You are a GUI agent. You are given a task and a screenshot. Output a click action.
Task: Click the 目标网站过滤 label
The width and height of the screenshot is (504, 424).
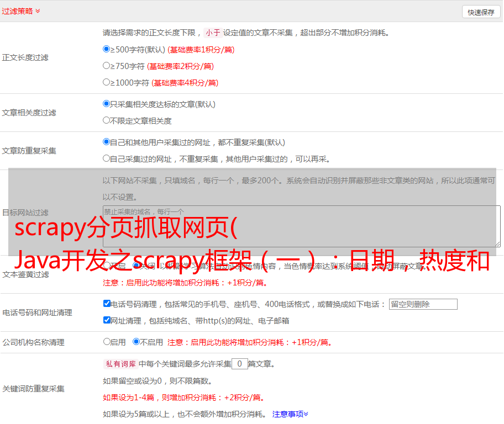[25, 213]
